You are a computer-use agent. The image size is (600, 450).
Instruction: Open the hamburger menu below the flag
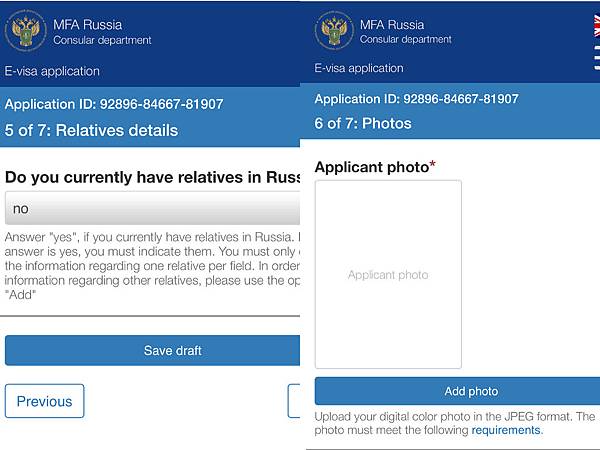click(x=597, y=57)
